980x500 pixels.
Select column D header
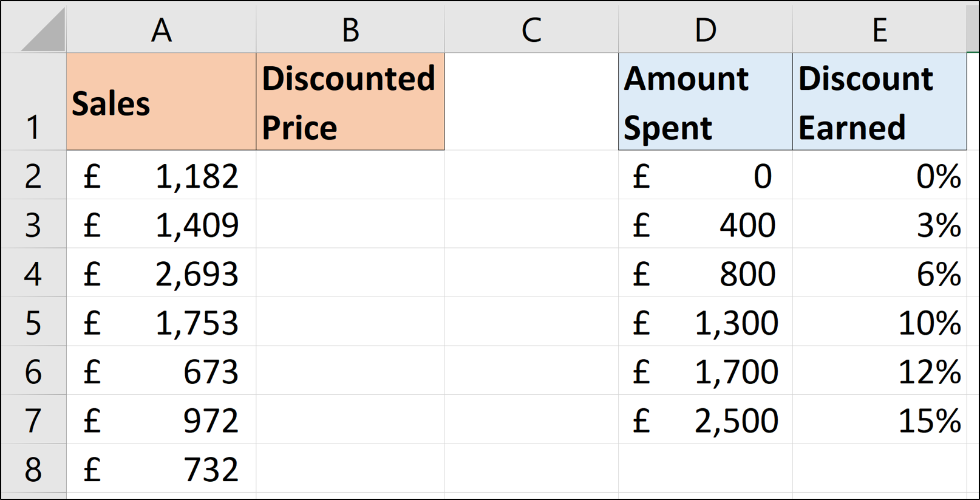705,29
